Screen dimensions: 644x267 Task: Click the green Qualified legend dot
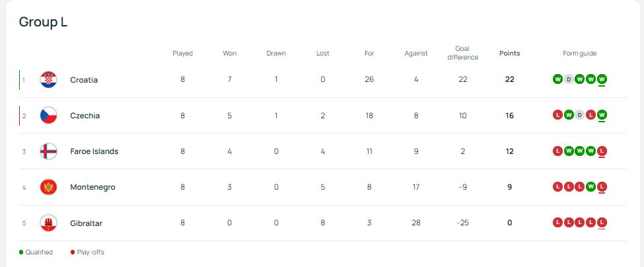point(21,252)
